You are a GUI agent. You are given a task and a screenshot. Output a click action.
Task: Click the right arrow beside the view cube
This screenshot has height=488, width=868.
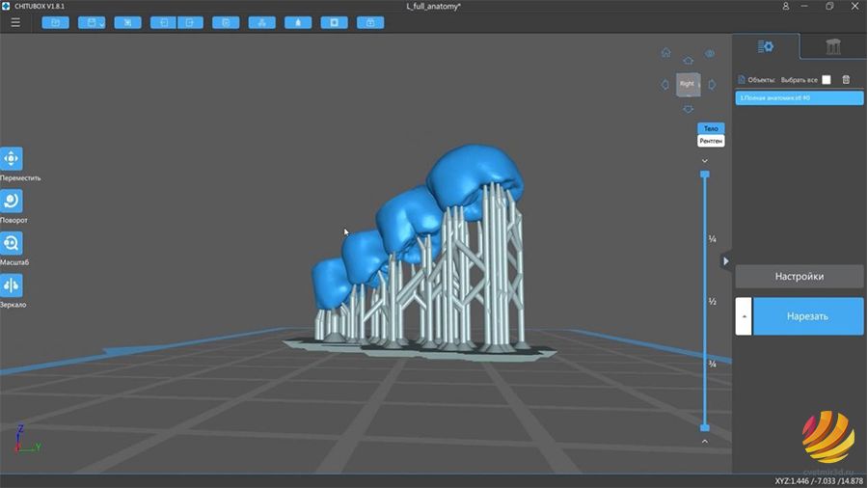[712, 85]
